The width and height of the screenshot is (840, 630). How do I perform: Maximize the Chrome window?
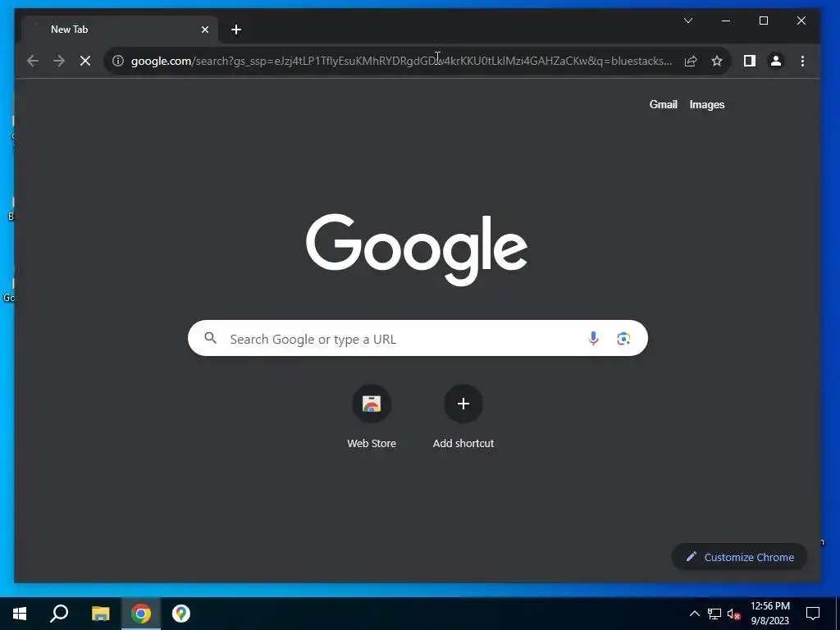764,21
